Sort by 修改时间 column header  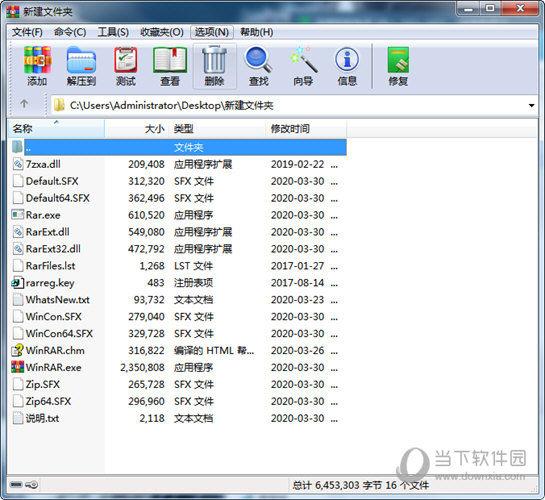(306, 129)
